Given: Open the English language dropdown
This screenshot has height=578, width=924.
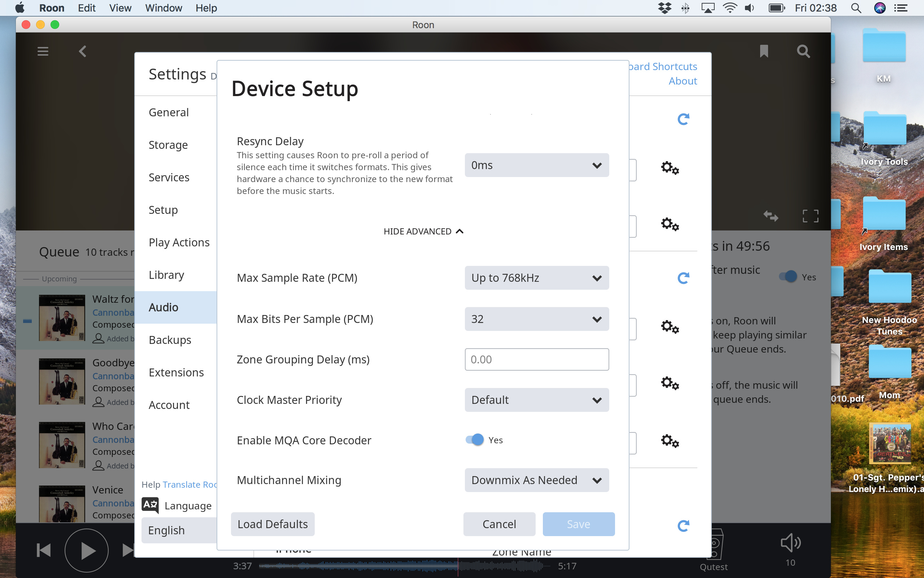Looking at the screenshot, I should coord(179,530).
